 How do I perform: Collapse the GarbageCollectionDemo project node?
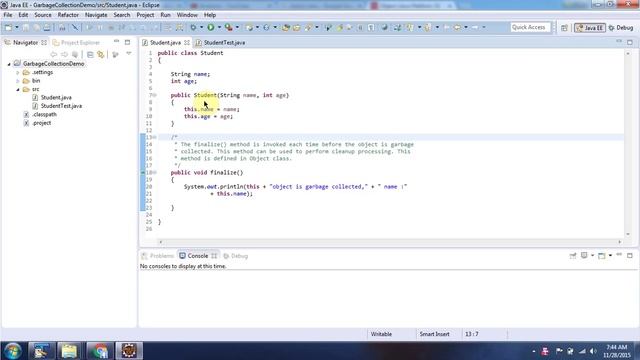pos(9,64)
